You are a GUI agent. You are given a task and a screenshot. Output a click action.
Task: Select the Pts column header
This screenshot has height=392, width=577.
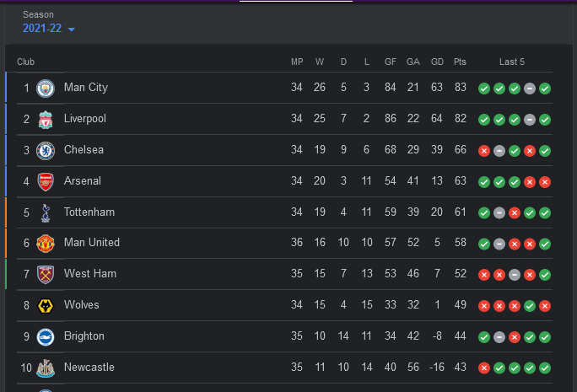pyautogui.click(x=460, y=62)
